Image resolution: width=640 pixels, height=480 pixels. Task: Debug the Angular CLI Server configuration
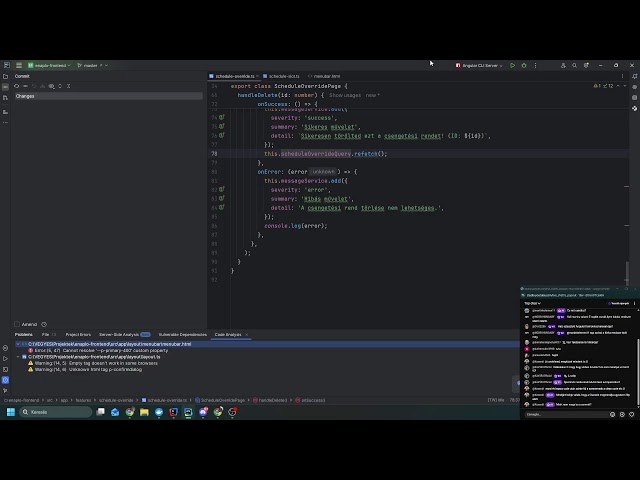[524, 65]
